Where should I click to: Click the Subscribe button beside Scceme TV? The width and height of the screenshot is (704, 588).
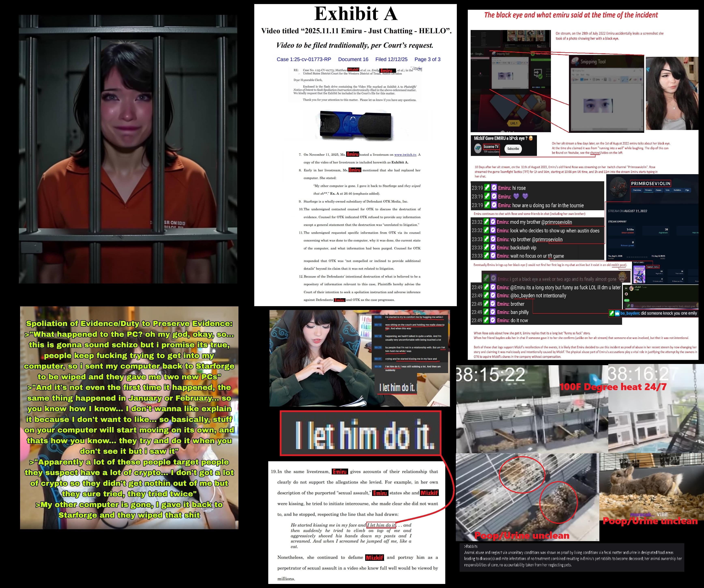(x=513, y=148)
